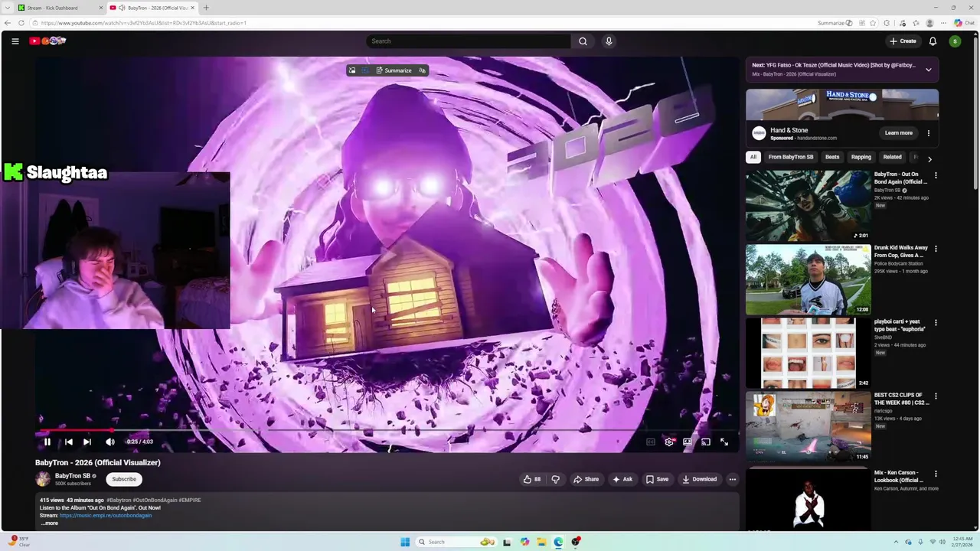Open menu for playboi carti beat video
980x551 pixels.
(x=936, y=322)
